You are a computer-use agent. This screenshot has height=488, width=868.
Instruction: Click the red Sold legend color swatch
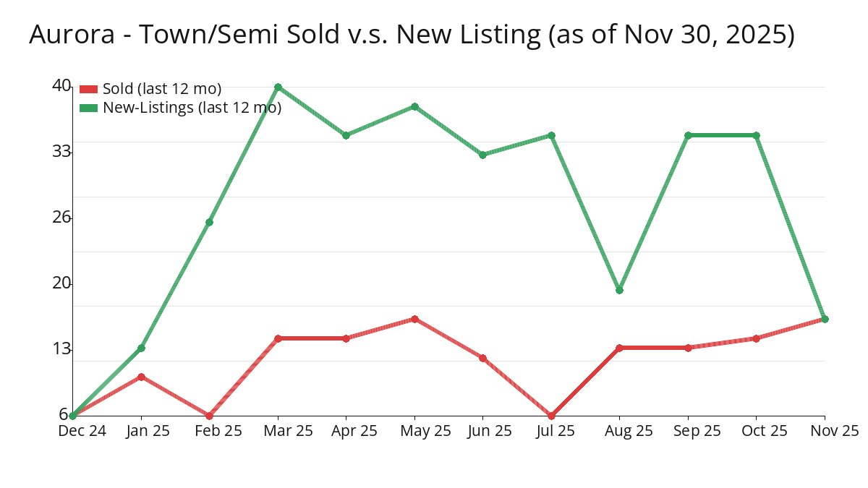(x=88, y=89)
